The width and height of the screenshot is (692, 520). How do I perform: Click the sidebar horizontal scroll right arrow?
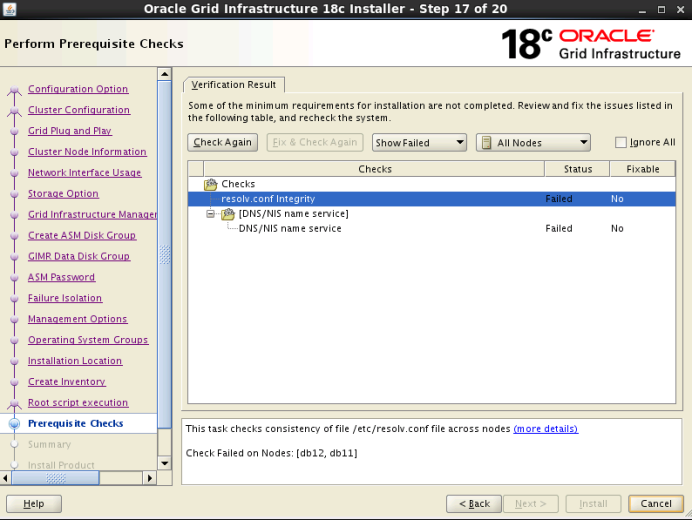pyautogui.click(x=150, y=478)
